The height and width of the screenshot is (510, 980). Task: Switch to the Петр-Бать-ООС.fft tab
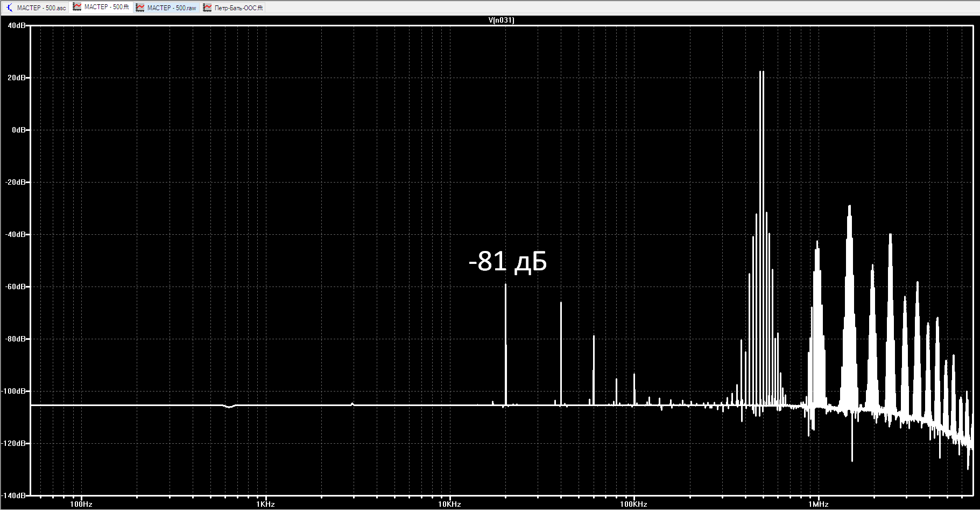[x=239, y=8]
